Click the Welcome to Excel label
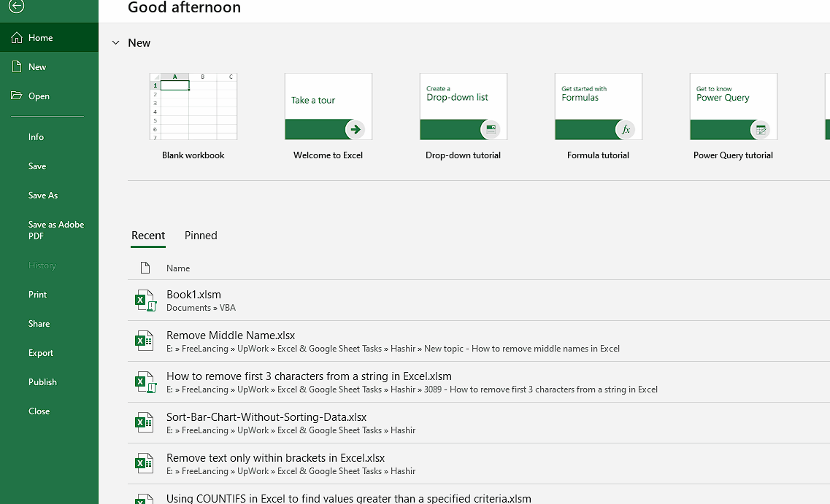This screenshot has height=504, width=830. [328, 155]
